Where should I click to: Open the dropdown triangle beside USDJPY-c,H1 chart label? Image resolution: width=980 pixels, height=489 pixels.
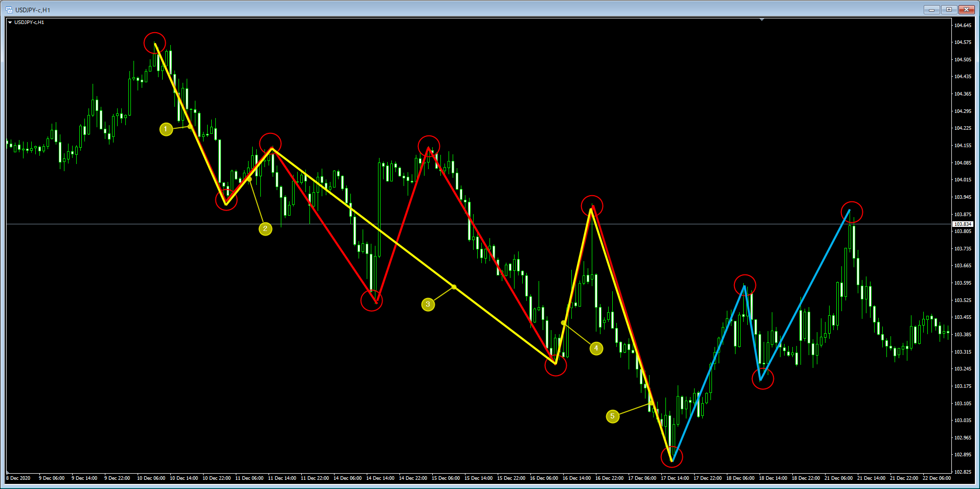tap(10, 22)
